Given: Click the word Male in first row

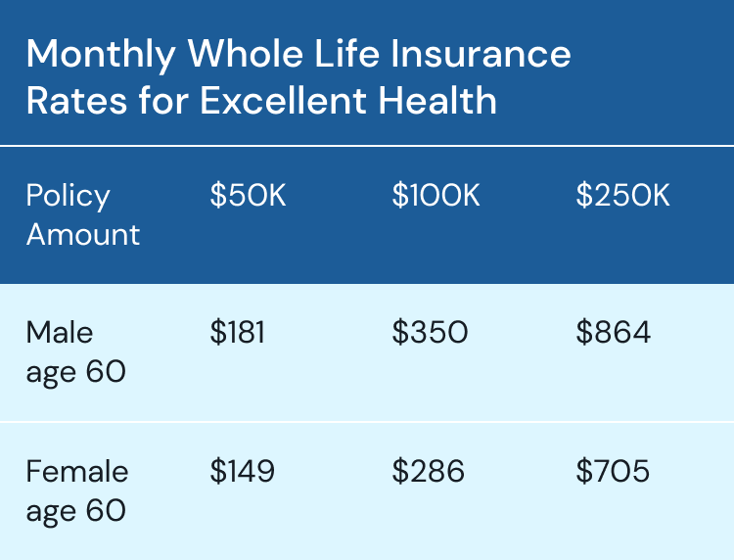Looking at the screenshot, I should point(60,333).
